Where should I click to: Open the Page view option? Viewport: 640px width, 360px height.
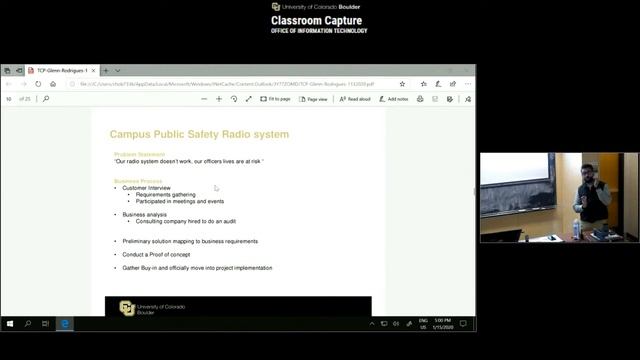click(x=313, y=99)
